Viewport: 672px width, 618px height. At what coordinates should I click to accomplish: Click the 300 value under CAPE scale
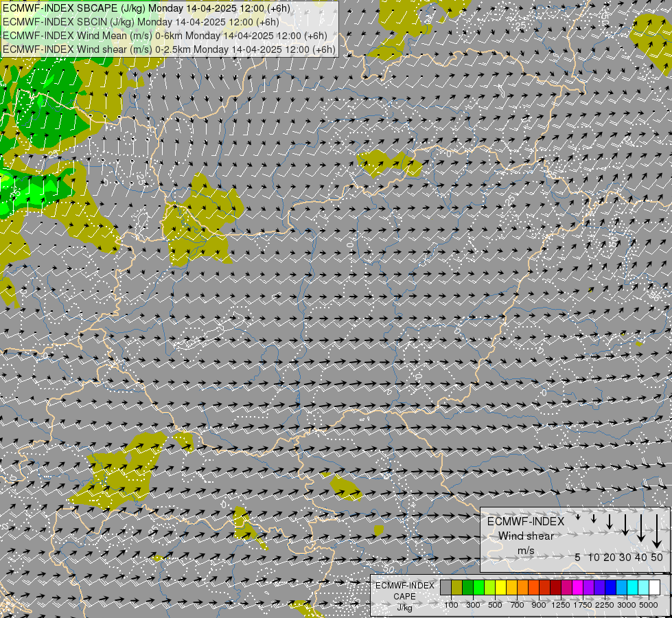pos(473,605)
